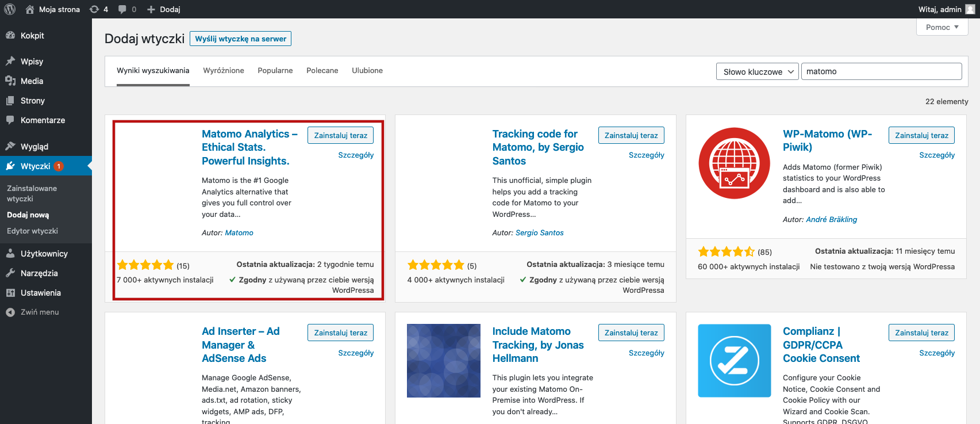980x424 pixels.
Task: Click the Kokpit dashboard icon
Action: click(10, 35)
